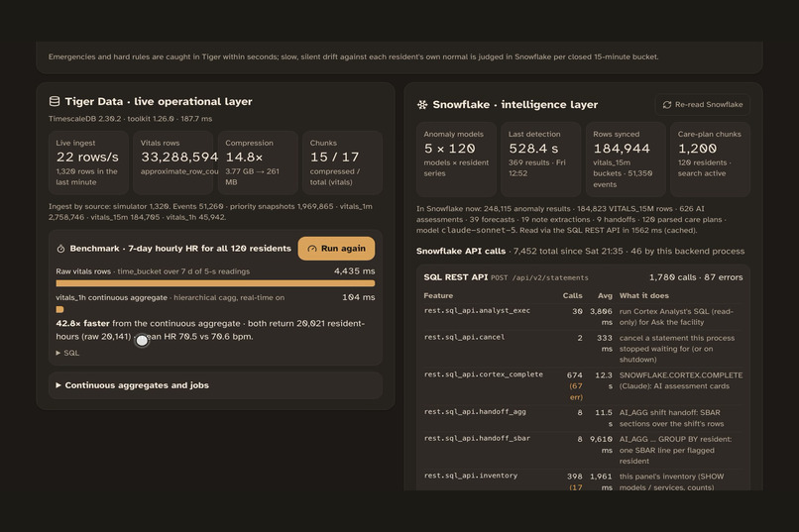Expand Continuous aggregates and jobs
This screenshot has height=532, width=799.
click(x=215, y=385)
